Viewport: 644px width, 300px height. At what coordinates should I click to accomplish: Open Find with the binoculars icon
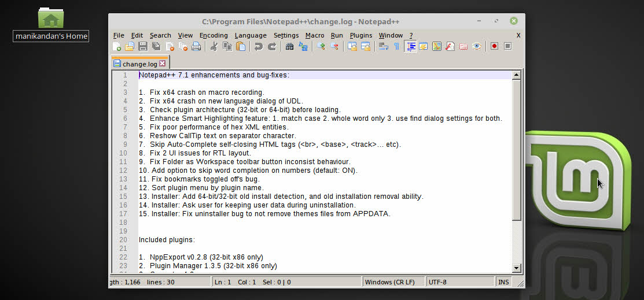pyautogui.click(x=289, y=46)
